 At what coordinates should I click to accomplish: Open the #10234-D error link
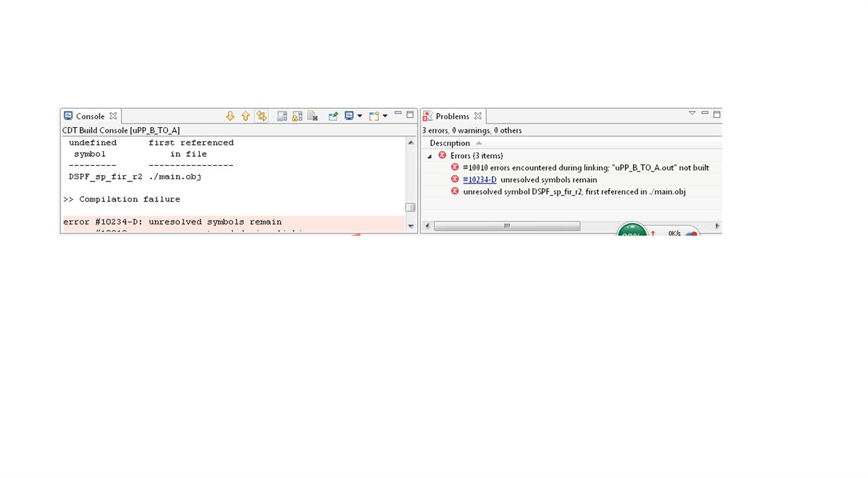click(480, 179)
